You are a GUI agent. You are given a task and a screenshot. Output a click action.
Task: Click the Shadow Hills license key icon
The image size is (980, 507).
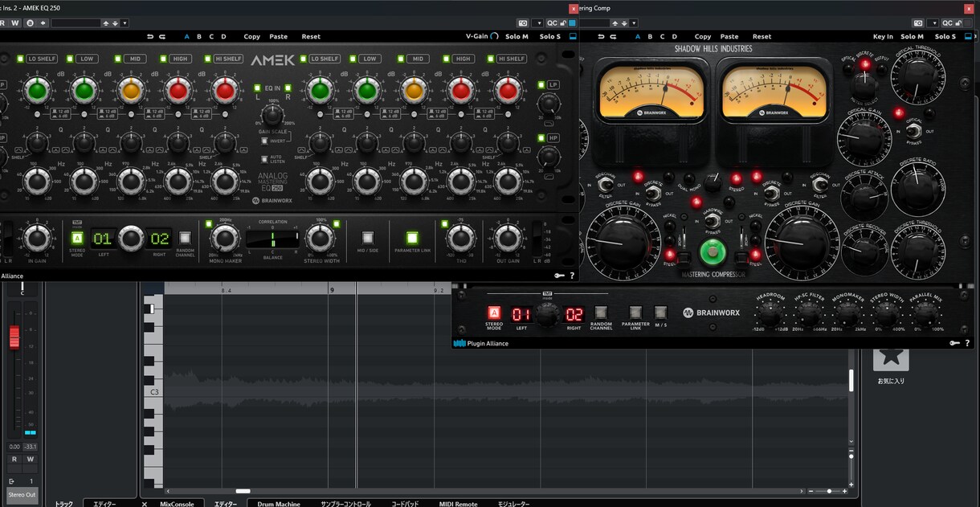(953, 343)
